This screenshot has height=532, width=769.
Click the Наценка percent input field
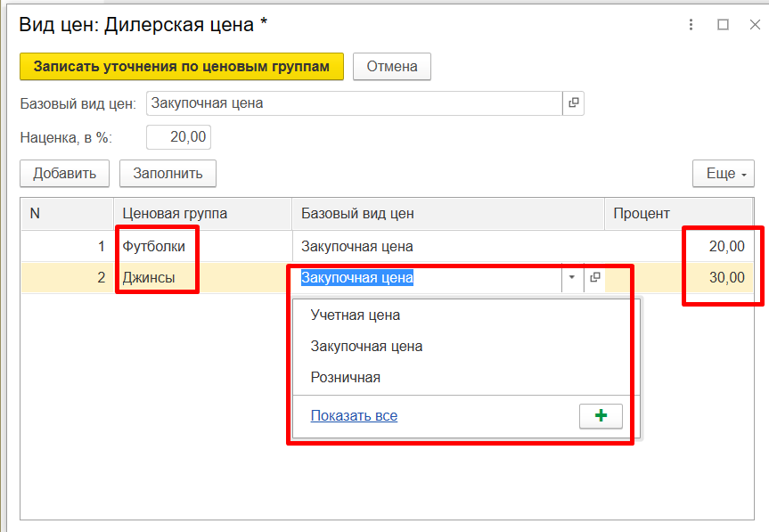pos(178,137)
